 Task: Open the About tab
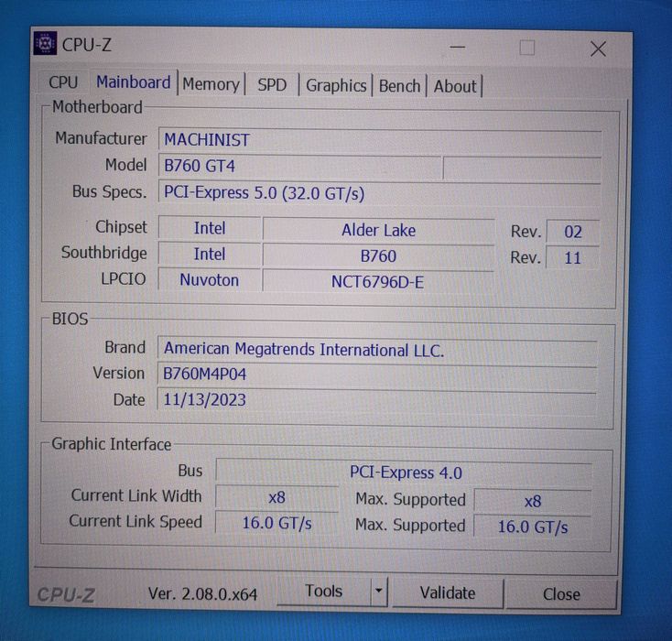pyautogui.click(x=455, y=86)
